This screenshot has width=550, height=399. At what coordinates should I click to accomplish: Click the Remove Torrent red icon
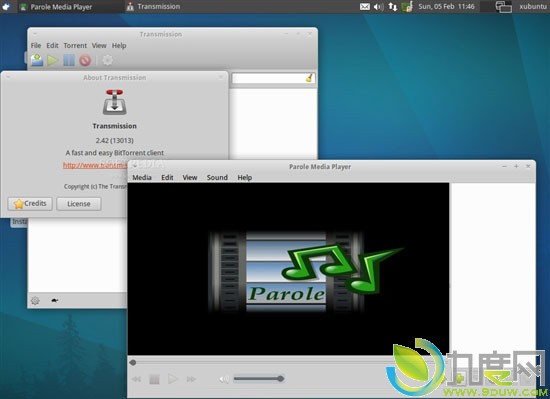85,60
